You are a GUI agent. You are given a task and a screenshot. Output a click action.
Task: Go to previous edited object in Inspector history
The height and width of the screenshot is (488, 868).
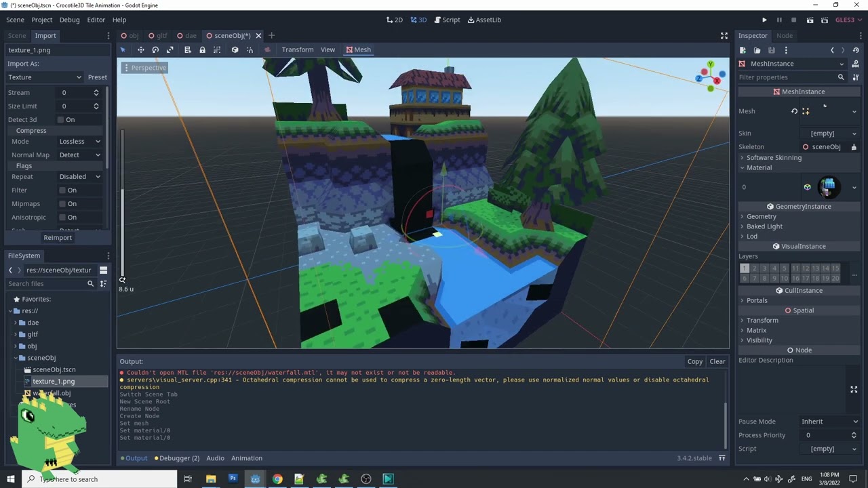tap(832, 50)
